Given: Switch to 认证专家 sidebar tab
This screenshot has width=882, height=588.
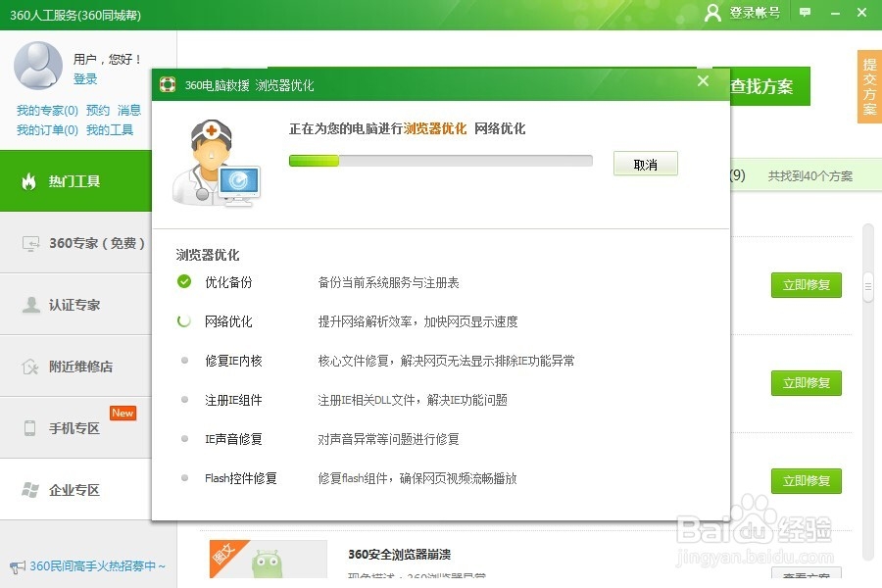Looking at the screenshot, I should point(75,305).
